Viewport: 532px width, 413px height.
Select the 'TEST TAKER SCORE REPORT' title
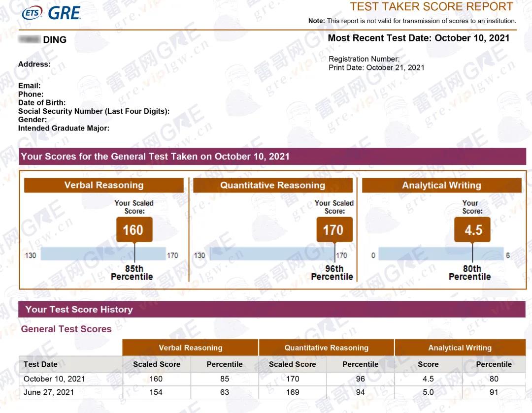click(x=431, y=6)
